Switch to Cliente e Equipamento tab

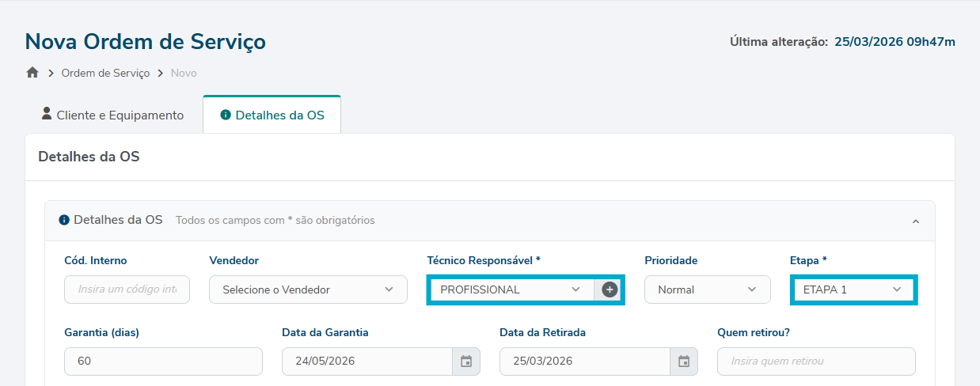point(113,115)
